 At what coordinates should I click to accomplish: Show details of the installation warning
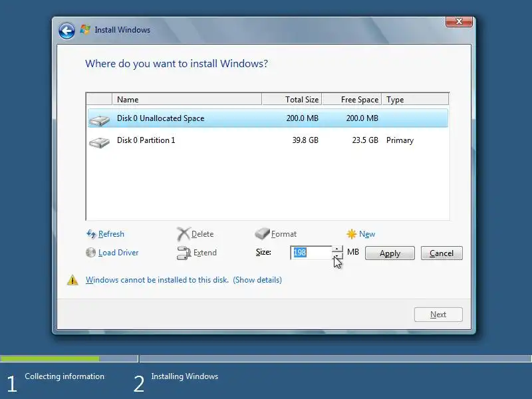click(x=257, y=280)
